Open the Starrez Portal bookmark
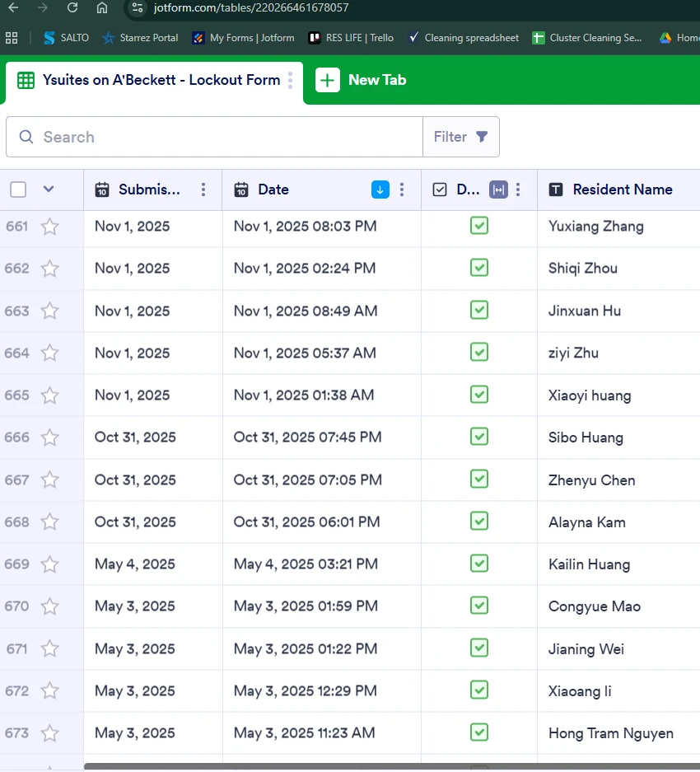 click(x=140, y=38)
